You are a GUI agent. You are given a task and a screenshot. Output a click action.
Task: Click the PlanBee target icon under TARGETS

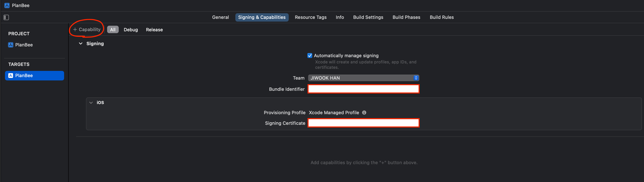(x=11, y=75)
